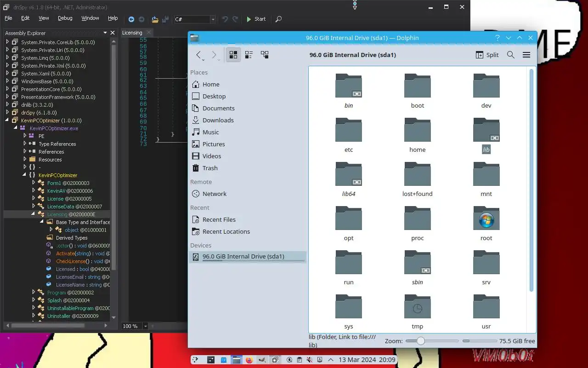
Task: Select the tmp folder
Action: [417, 313]
